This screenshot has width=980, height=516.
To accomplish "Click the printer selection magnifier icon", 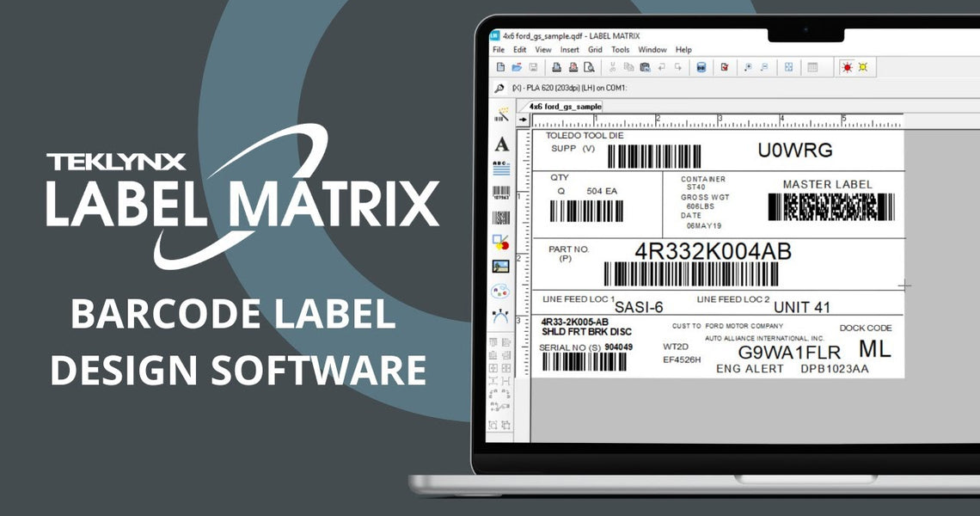I will [499, 89].
